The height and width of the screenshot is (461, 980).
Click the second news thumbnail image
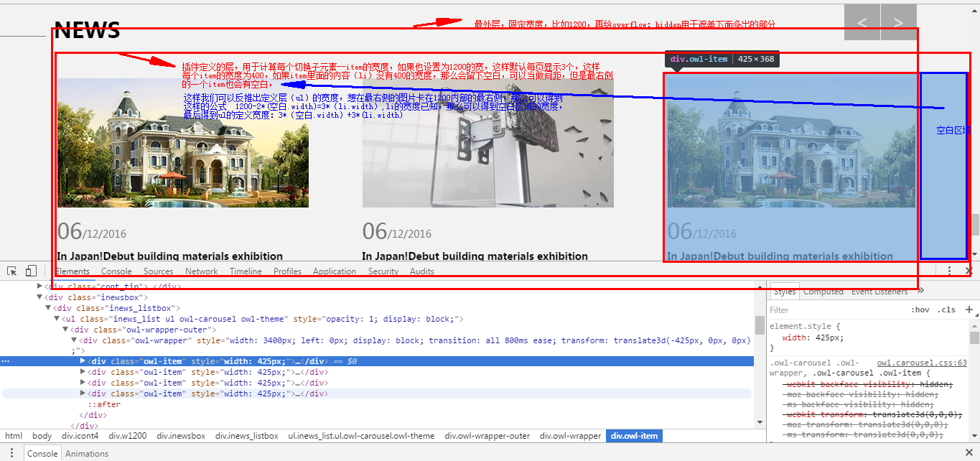pos(488,143)
